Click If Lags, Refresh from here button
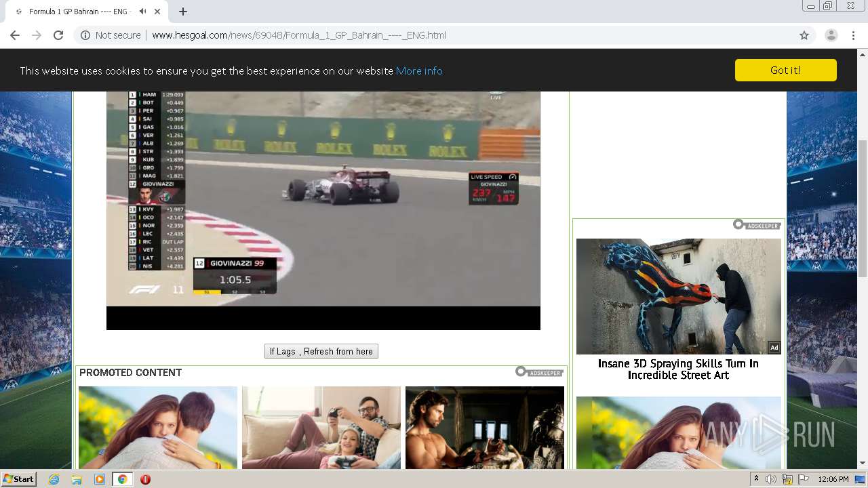 (x=321, y=351)
